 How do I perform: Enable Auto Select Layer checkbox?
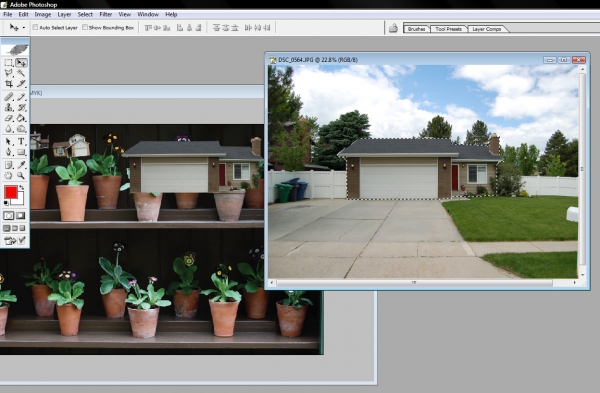[35, 27]
